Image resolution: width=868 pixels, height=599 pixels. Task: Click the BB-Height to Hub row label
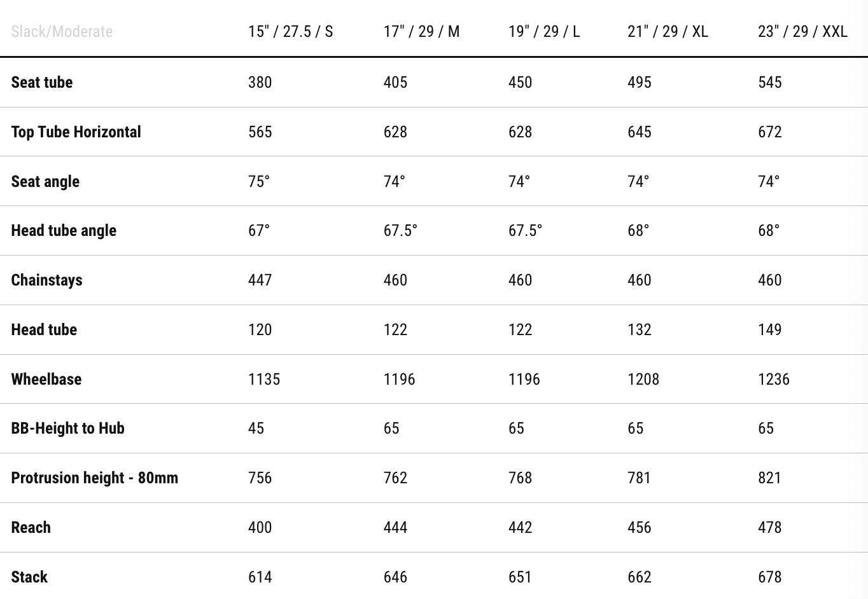click(68, 429)
